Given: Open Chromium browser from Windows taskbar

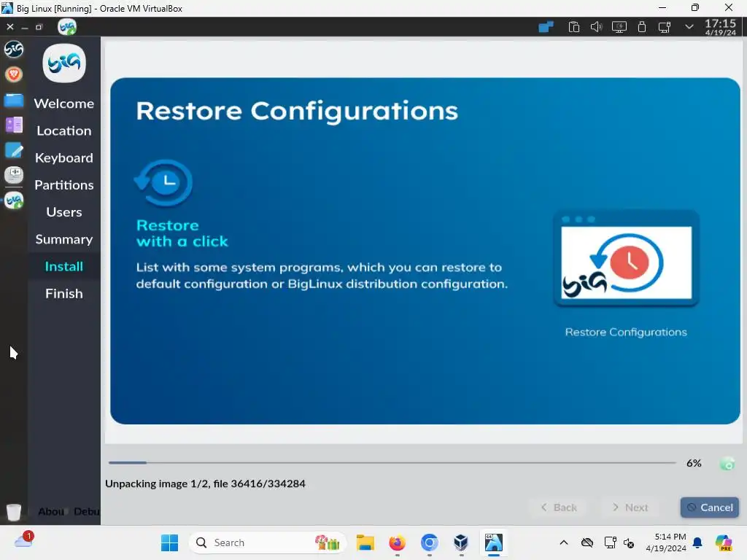Looking at the screenshot, I should 429,542.
